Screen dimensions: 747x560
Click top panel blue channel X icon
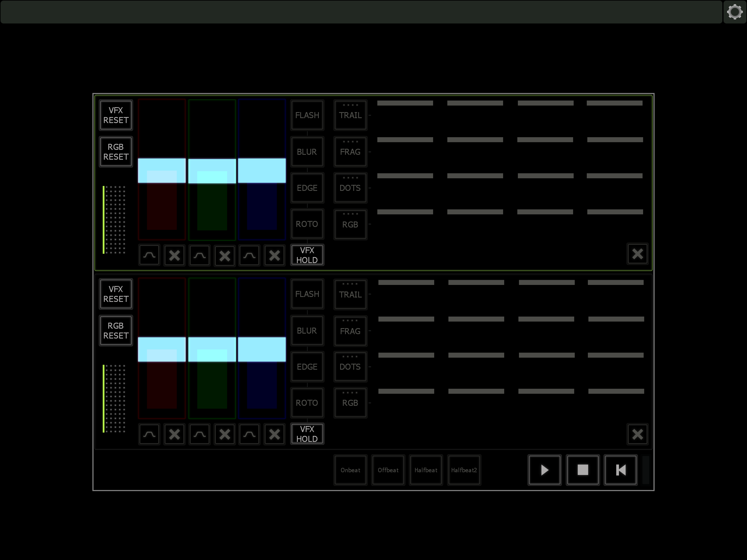pyautogui.click(x=274, y=255)
